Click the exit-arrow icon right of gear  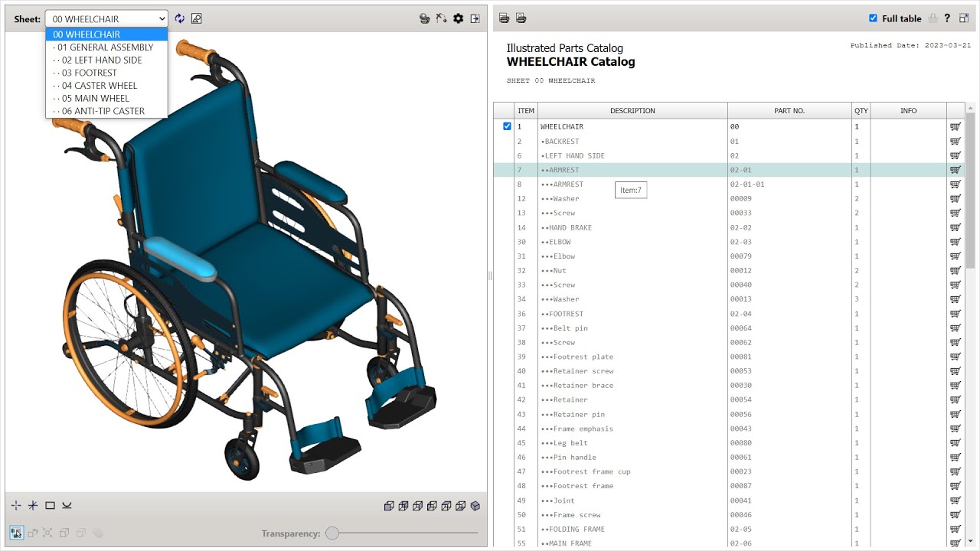tap(475, 18)
